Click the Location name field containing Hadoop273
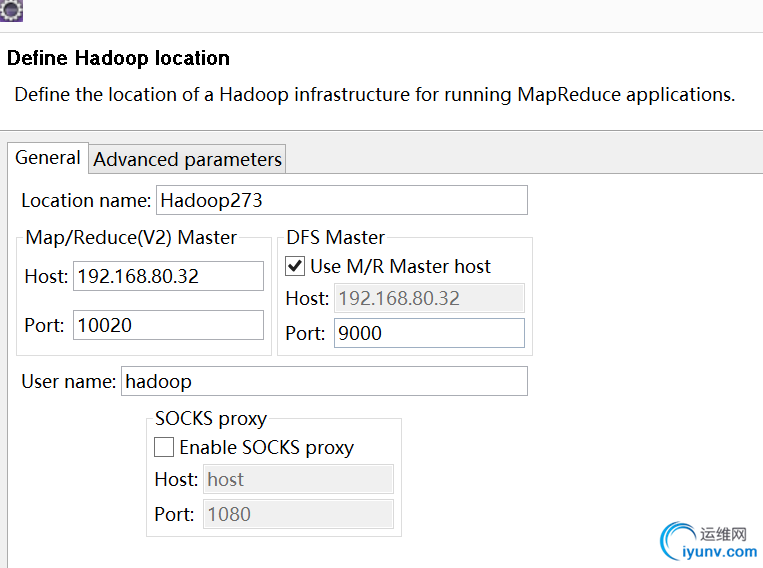The image size is (763, 568). (342, 200)
